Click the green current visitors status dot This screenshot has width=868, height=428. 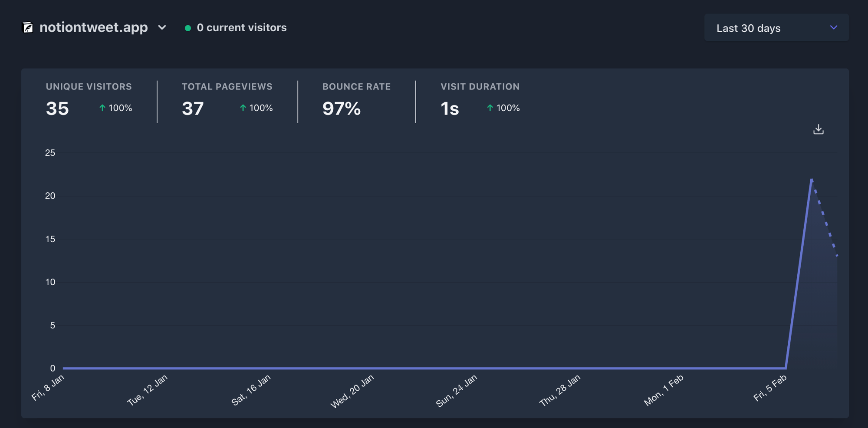pos(188,28)
